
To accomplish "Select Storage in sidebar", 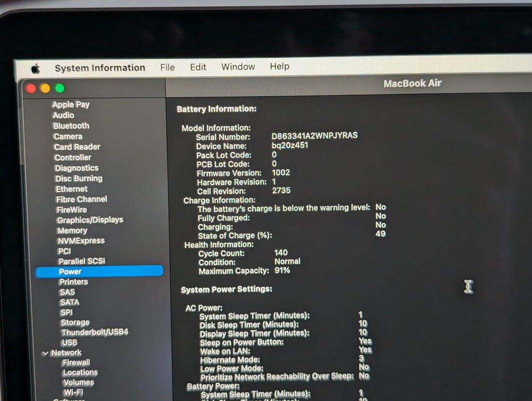I will pyautogui.click(x=75, y=322).
